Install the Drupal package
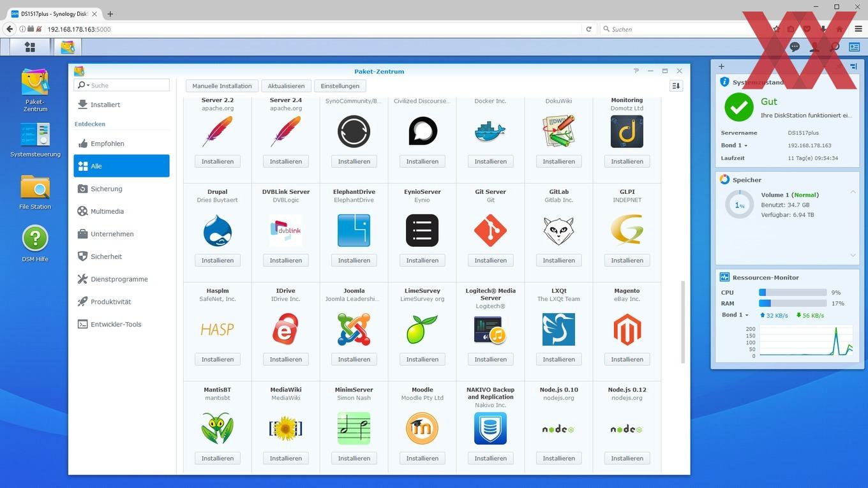This screenshot has width=868, height=488. pos(218,260)
